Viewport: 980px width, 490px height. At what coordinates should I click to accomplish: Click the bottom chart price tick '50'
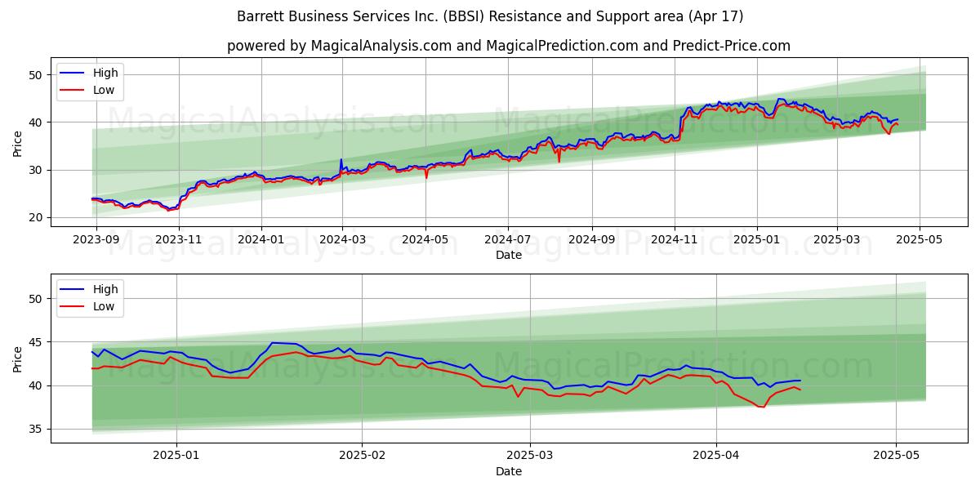(38, 299)
